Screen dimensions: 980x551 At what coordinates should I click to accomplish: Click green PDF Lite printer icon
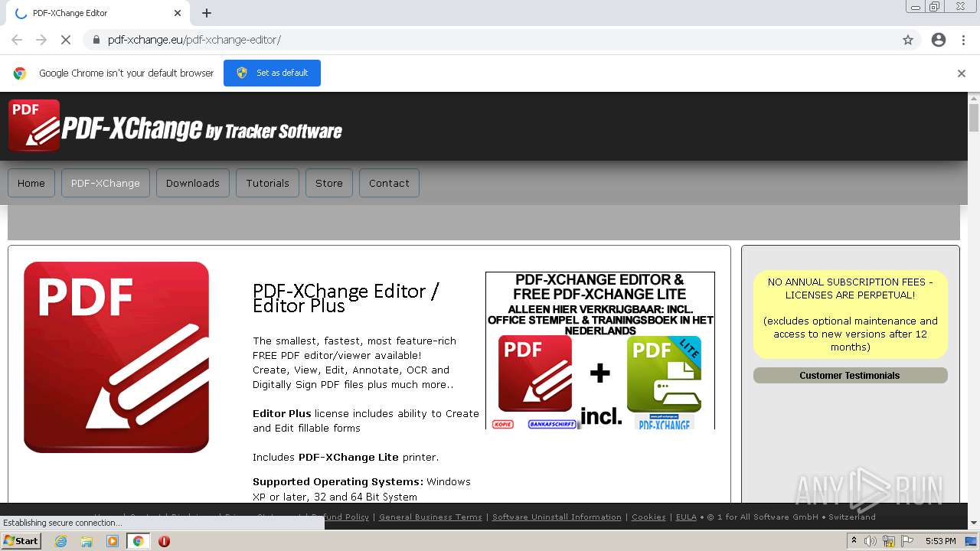click(x=664, y=374)
